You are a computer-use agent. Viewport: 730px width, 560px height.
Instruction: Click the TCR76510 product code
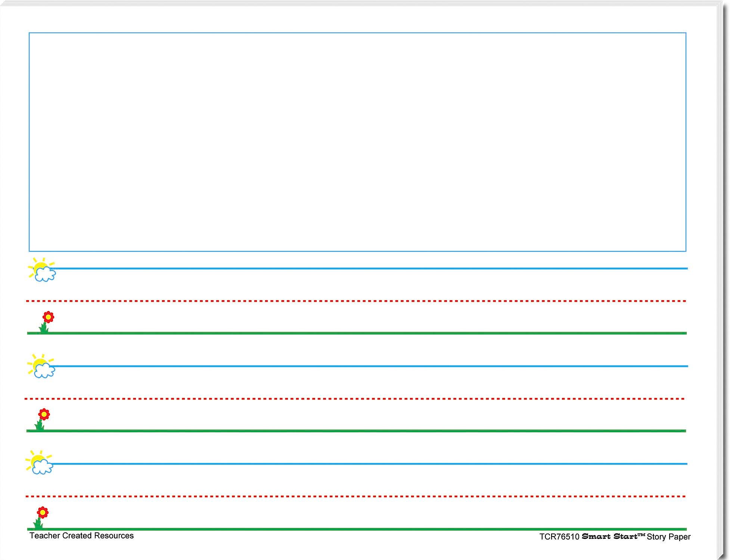[x=559, y=537]
